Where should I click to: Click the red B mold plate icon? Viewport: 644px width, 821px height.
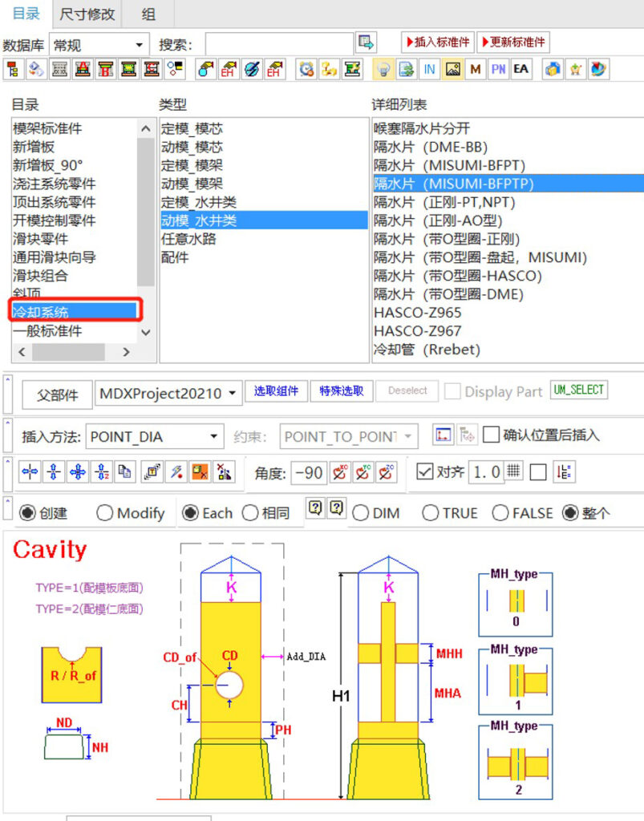coord(106,69)
